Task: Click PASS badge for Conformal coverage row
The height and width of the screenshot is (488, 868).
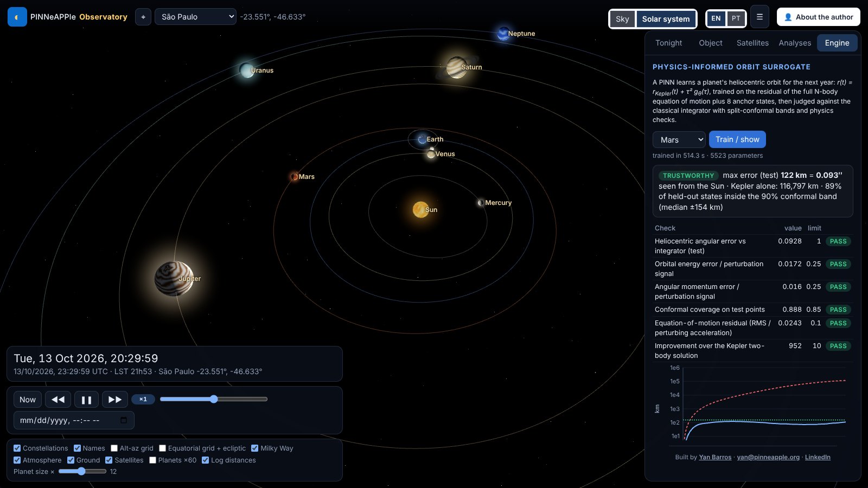Action: pyautogui.click(x=838, y=310)
